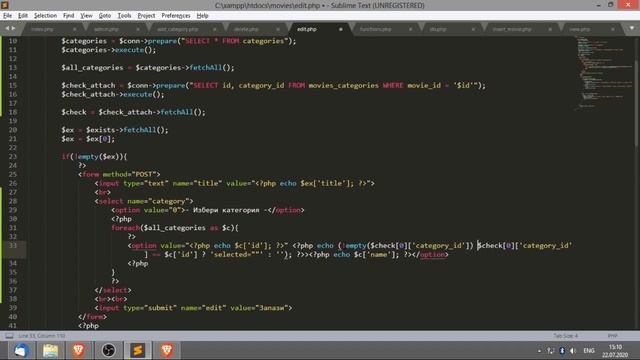Click the foreach keyword on line 31

(x=125, y=228)
